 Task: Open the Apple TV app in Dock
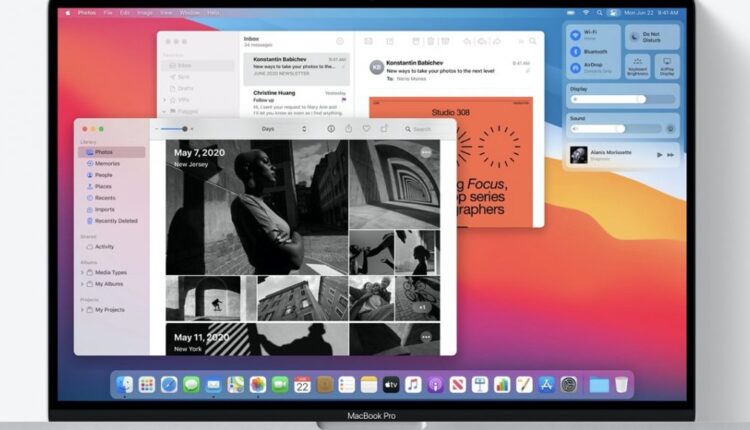391,385
